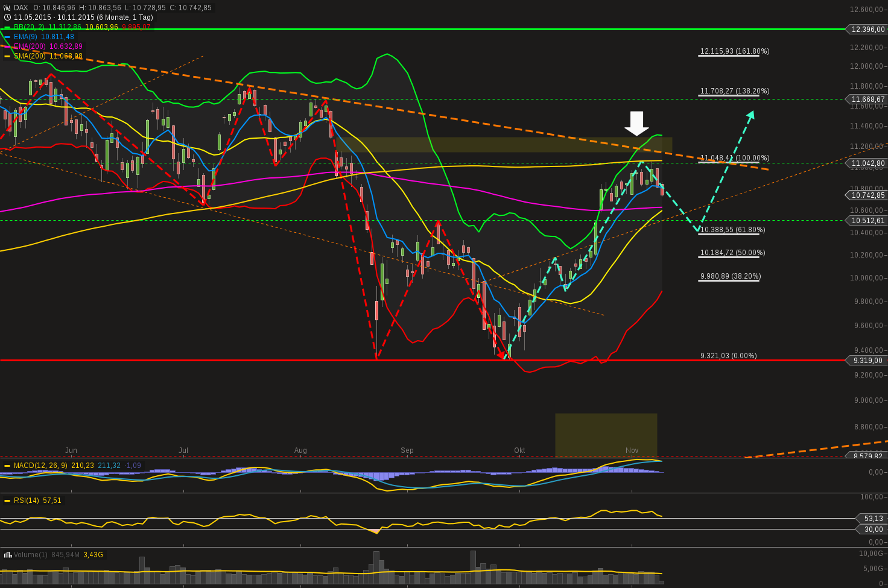Click the candlestick chart-type icon beside DAX
888x588 pixels.
point(7,8)
